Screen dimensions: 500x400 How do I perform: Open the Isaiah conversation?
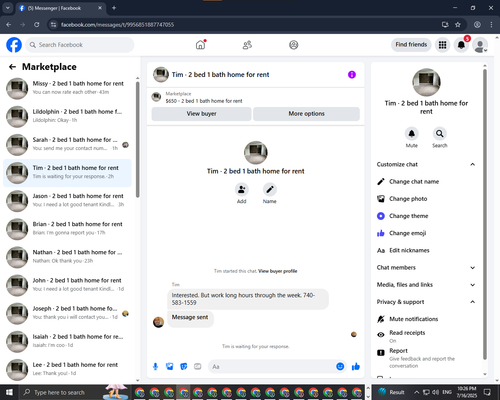(x=67, y=342)
